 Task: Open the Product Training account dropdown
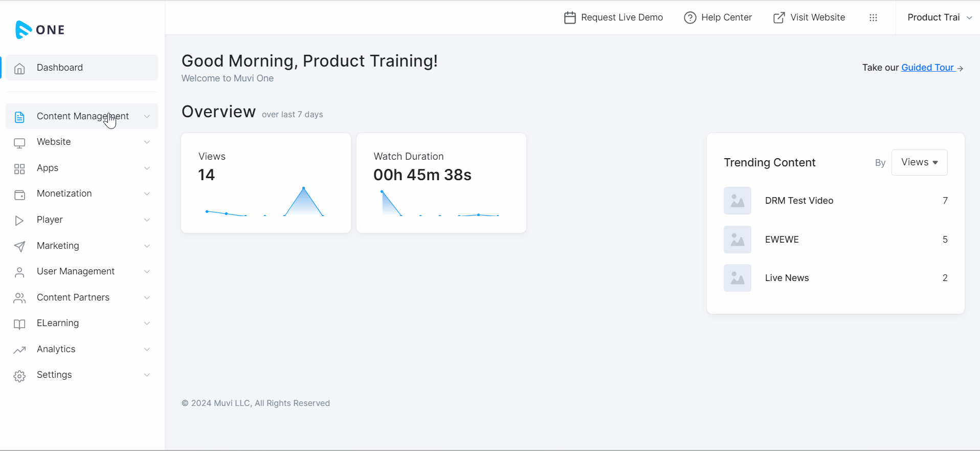click(939, 17)
